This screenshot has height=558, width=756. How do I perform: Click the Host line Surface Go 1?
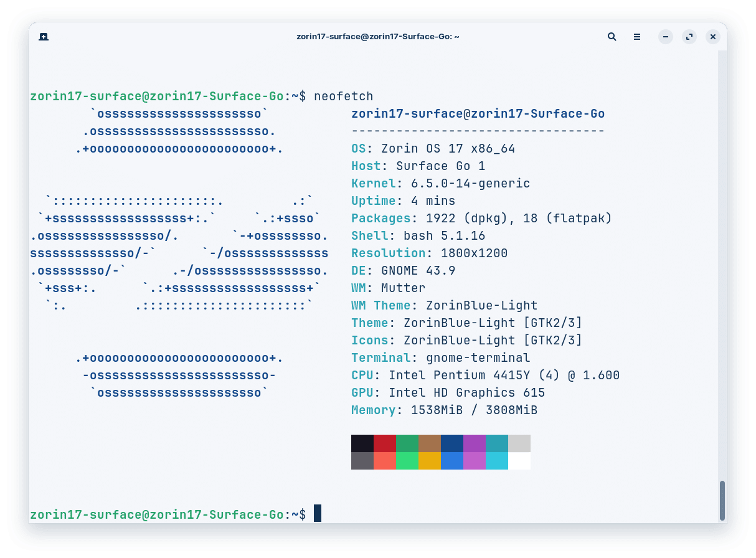click(x=418, y=166)
